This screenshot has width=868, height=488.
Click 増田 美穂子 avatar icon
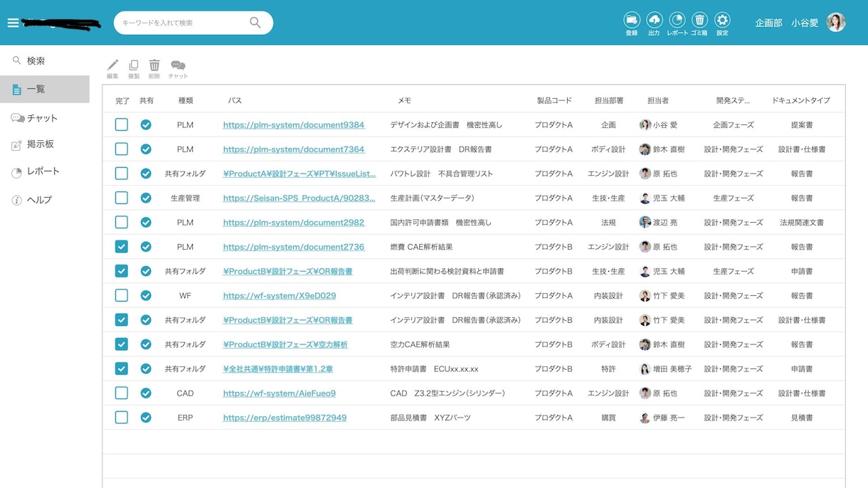[x=645, y=368]
